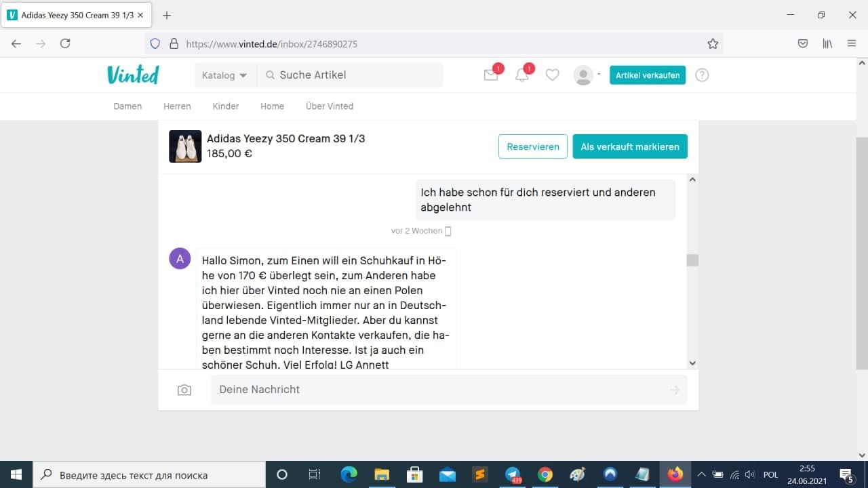
Task: Click the tracking protection shield icon
Action: click(155, 43)
